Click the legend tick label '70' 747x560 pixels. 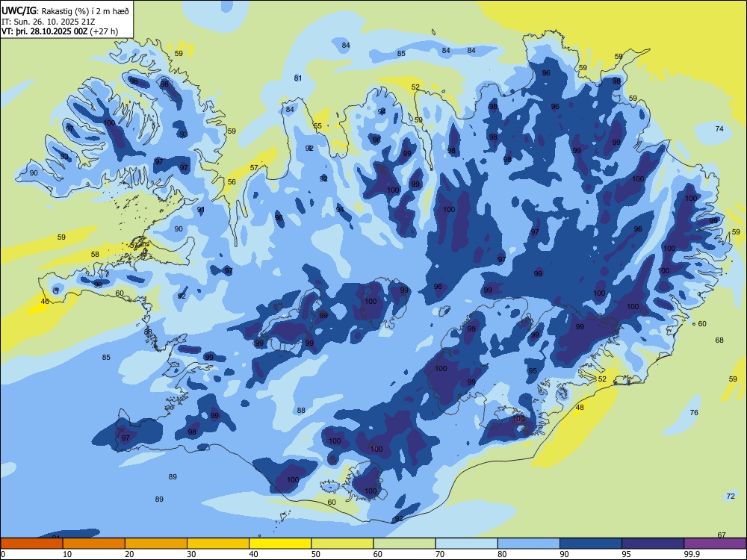click(440, 554)
